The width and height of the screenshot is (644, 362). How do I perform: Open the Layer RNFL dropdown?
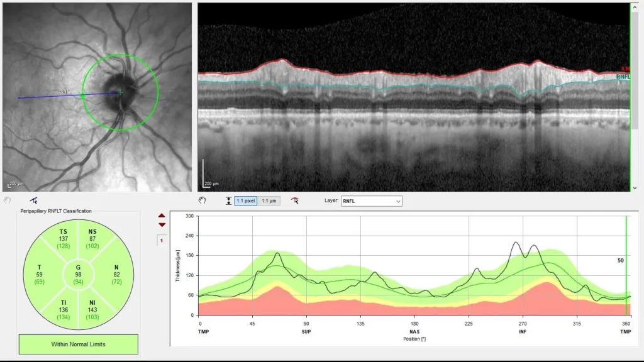371,201
